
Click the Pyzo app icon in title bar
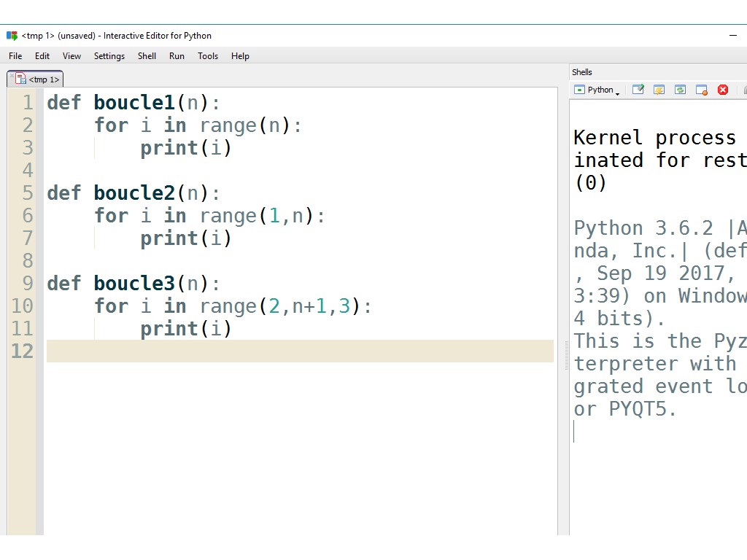[12, 36]
